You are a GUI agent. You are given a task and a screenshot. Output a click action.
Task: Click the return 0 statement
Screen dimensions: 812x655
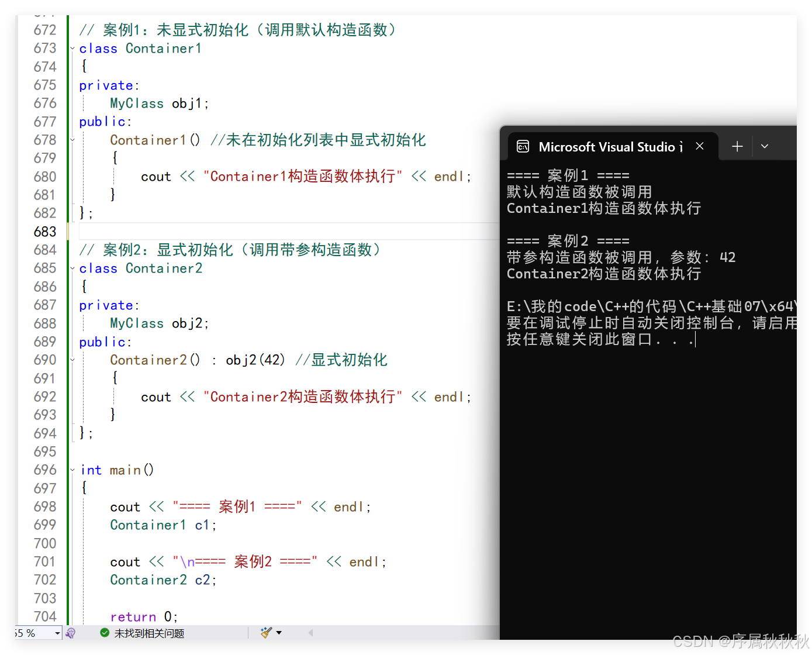pos(144,617)
